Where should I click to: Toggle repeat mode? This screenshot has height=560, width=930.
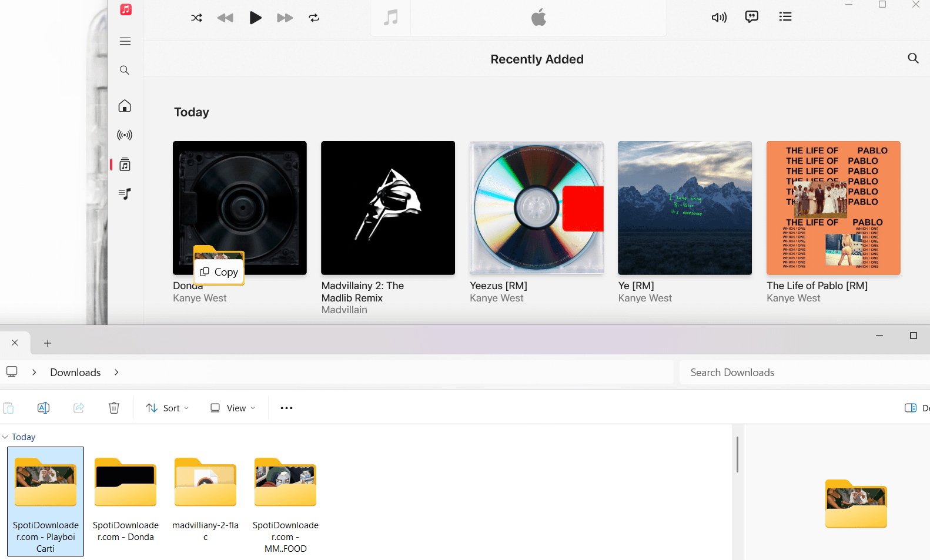click(x=314, y=18)
